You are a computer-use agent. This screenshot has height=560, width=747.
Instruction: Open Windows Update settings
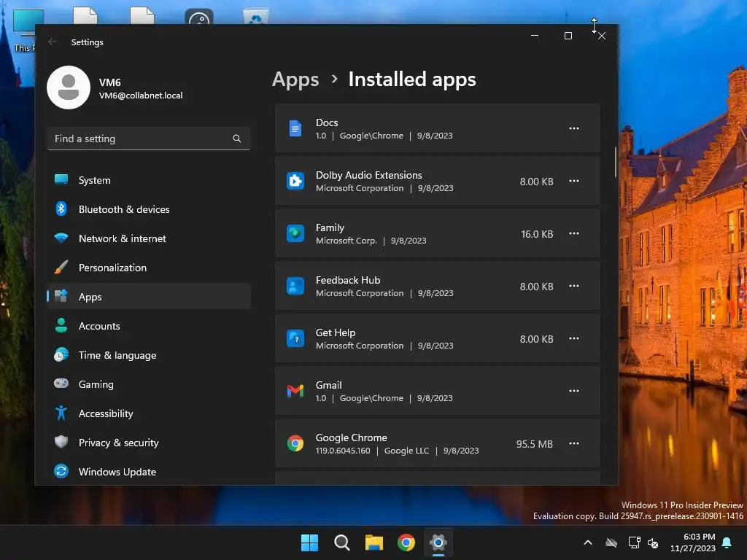tap(149, 472)
